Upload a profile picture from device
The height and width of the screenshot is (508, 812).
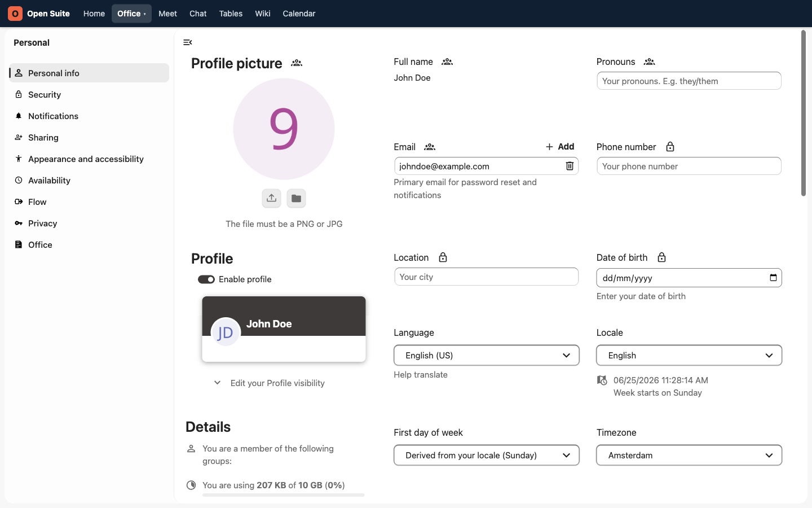pos(271,198)
